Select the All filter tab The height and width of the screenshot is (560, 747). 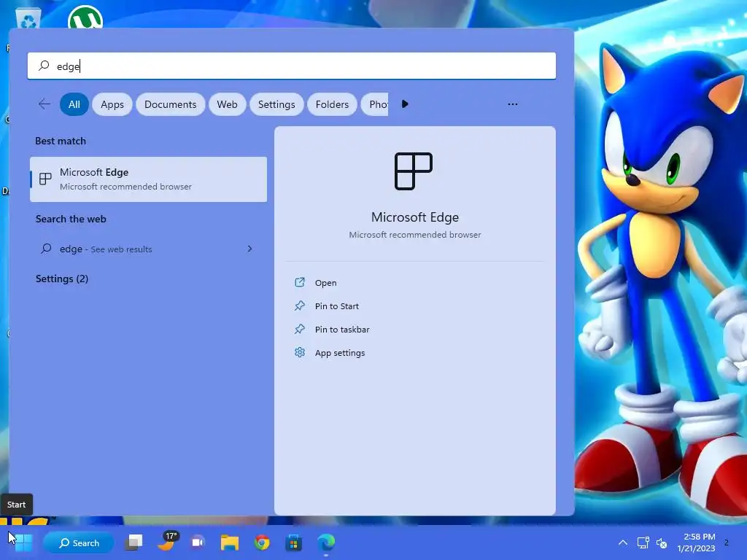tap(74, 104)
